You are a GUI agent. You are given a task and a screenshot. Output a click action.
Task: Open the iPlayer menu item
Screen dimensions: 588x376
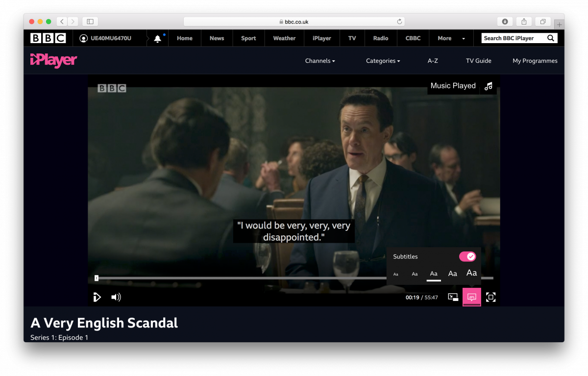(322, 38)
